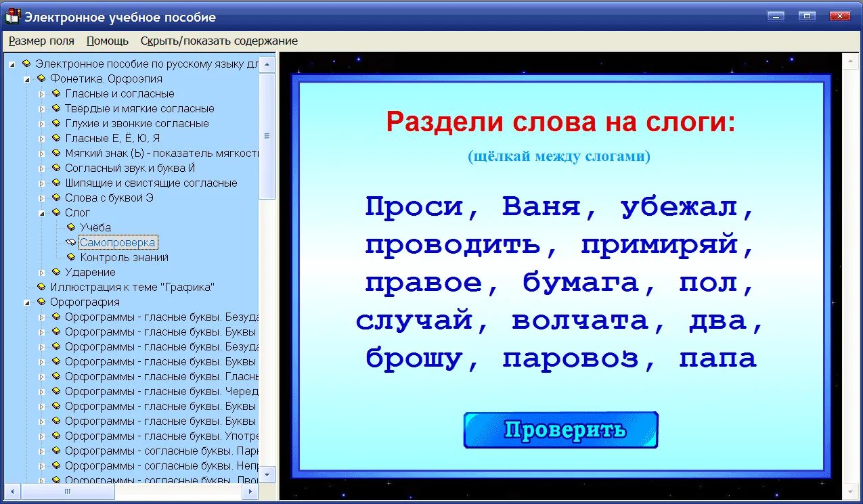863x504 pixels.
Task: Click icon beside Иллюстрация к теме "Графика"
Action: [41, 287]
